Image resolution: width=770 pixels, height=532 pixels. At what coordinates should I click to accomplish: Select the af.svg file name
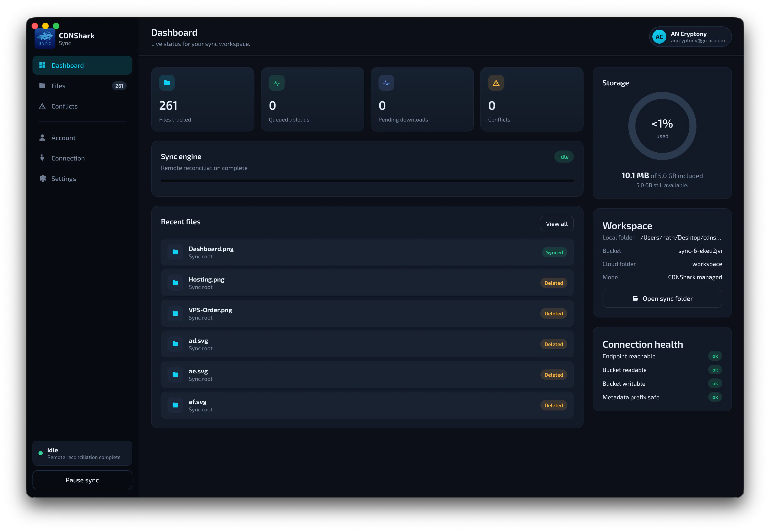[198, 402]
